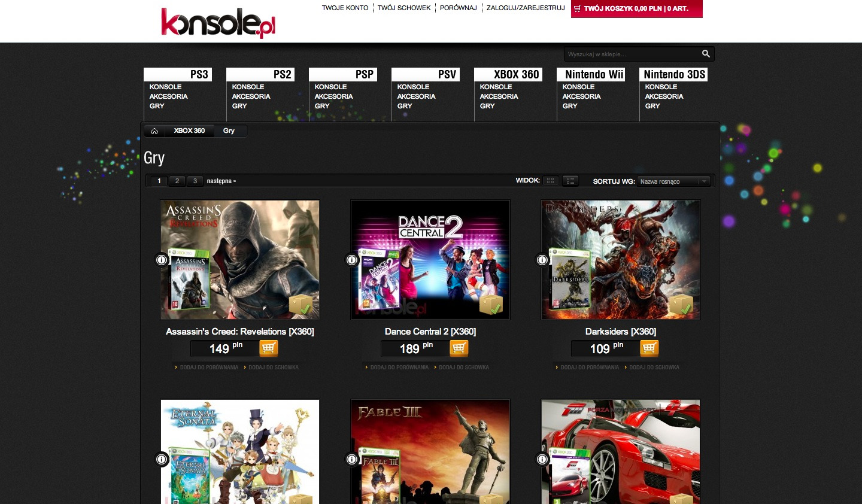The height and width of the screenshot is (504, 862).
Task: Open Twoje Konto link
Action: tap(345, 8)
